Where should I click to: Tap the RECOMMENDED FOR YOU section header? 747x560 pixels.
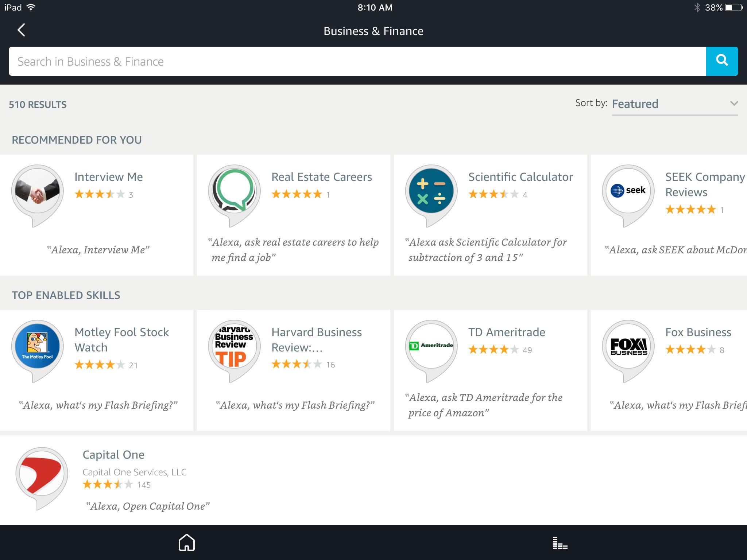[77, 140]
